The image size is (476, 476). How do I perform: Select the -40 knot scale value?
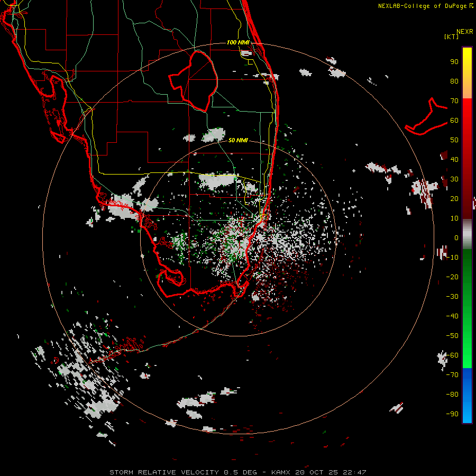click(x=452, y=316)
